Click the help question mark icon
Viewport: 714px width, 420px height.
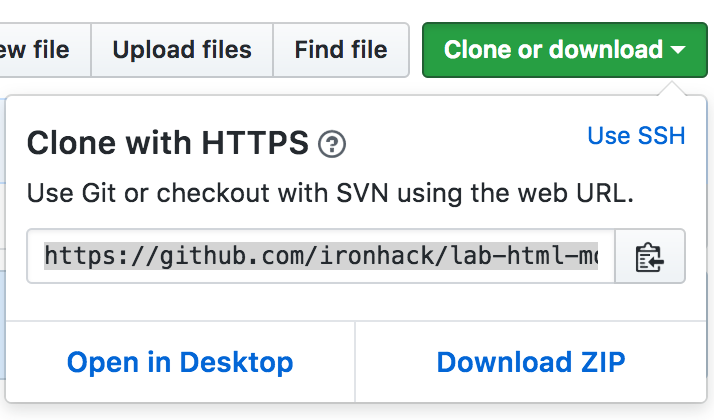(x=331, y=145)
